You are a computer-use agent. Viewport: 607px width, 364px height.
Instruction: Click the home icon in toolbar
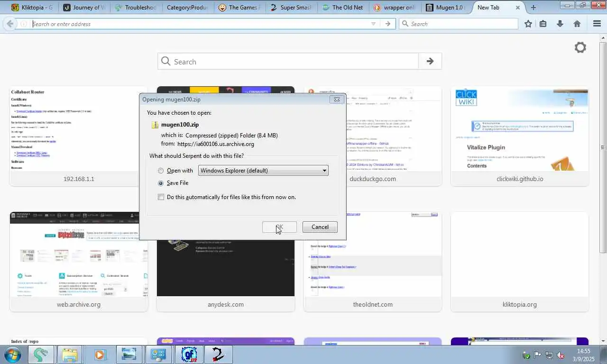pyautogui.click(x=577, y=24)
